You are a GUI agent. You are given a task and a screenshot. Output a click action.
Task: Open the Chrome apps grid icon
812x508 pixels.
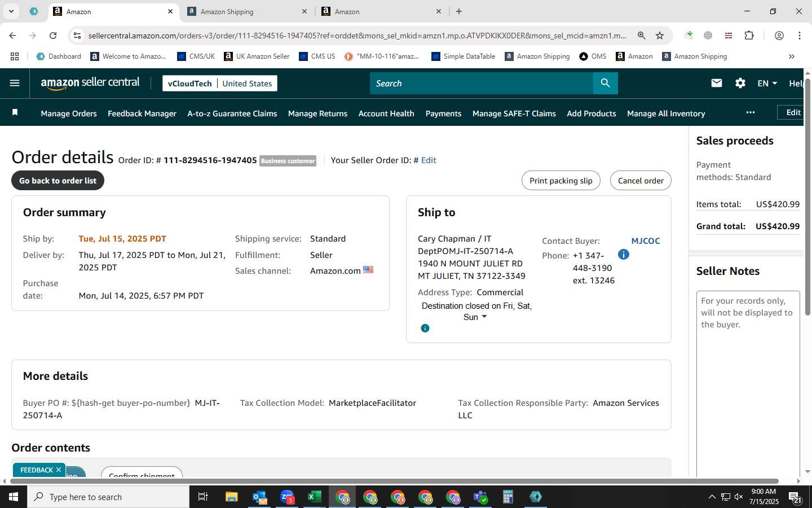(x=15, y=56)
